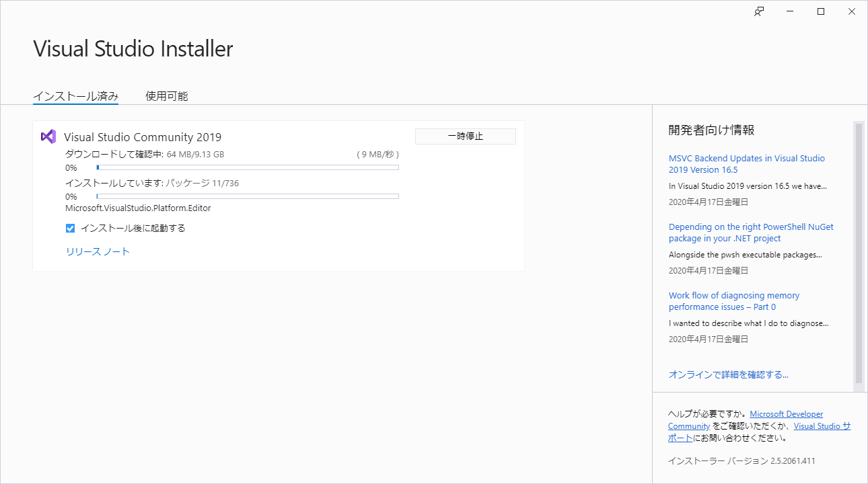Click the 開発者向け情報 heading

(712, 130)
